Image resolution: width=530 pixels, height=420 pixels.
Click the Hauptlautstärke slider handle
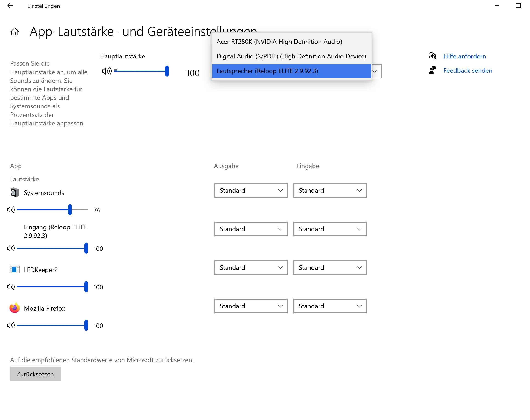coord(167,71)
